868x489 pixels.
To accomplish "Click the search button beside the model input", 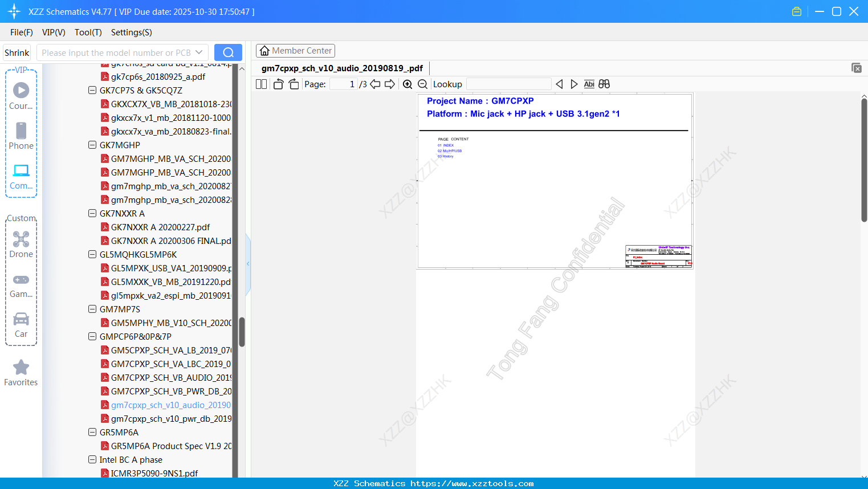I will click(228, 52).
